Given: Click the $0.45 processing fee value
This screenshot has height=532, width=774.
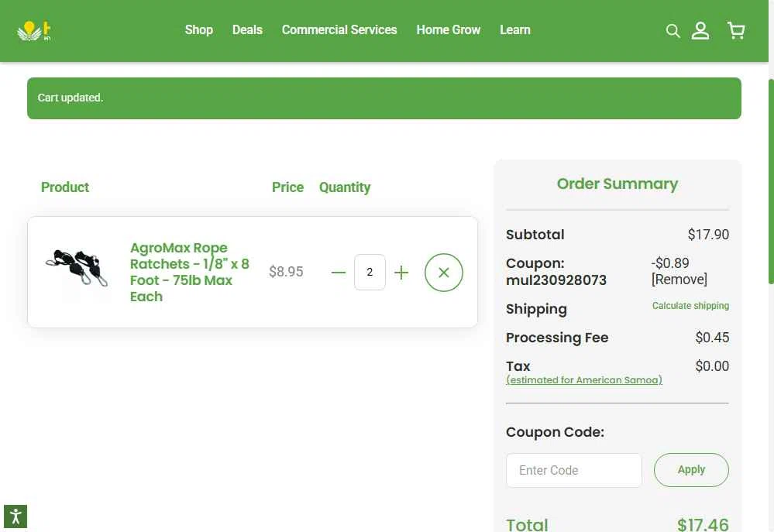Looking at the screenshot, I should (x=712, y=338).
